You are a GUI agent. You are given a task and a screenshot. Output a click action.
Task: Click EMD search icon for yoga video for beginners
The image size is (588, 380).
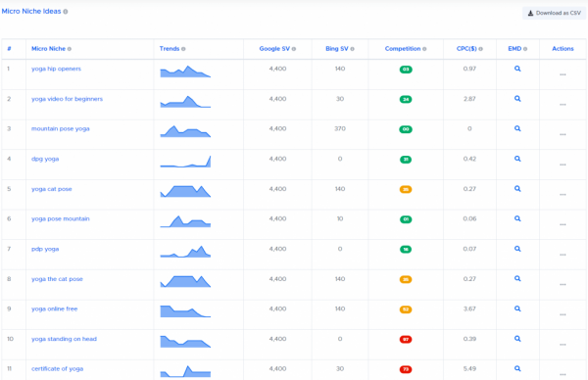tap(517, 99)
